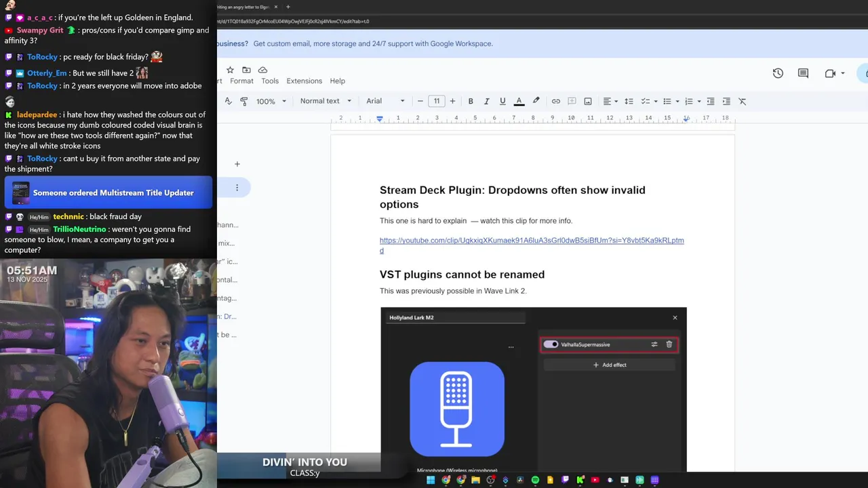Activate the paint format tool
The height and width of the screenshot is (488, 868).
pyautogui.click(x=243, y=101)
